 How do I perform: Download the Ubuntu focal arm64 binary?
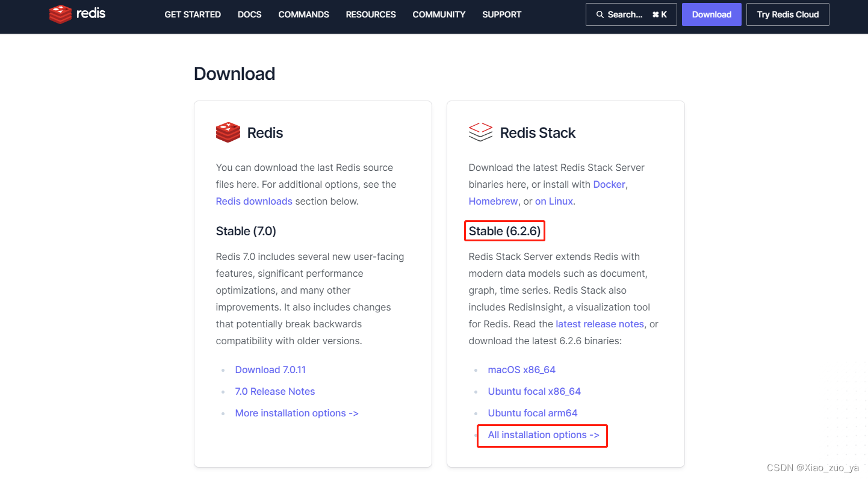point(533,413)
